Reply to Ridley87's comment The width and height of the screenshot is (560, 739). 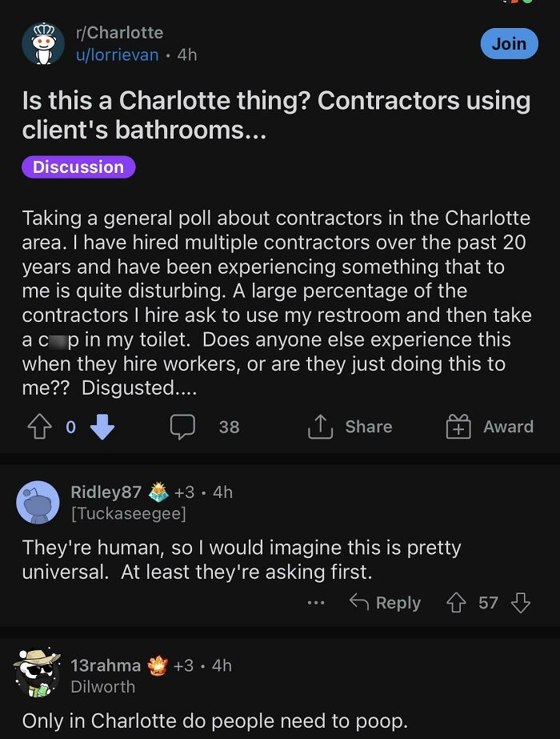[x=398, y=603]
